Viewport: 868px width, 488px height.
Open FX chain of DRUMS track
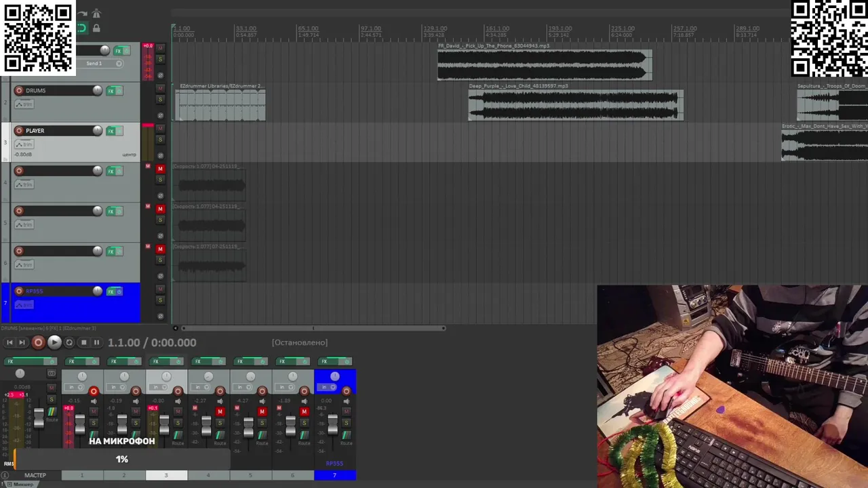(111, 91)
